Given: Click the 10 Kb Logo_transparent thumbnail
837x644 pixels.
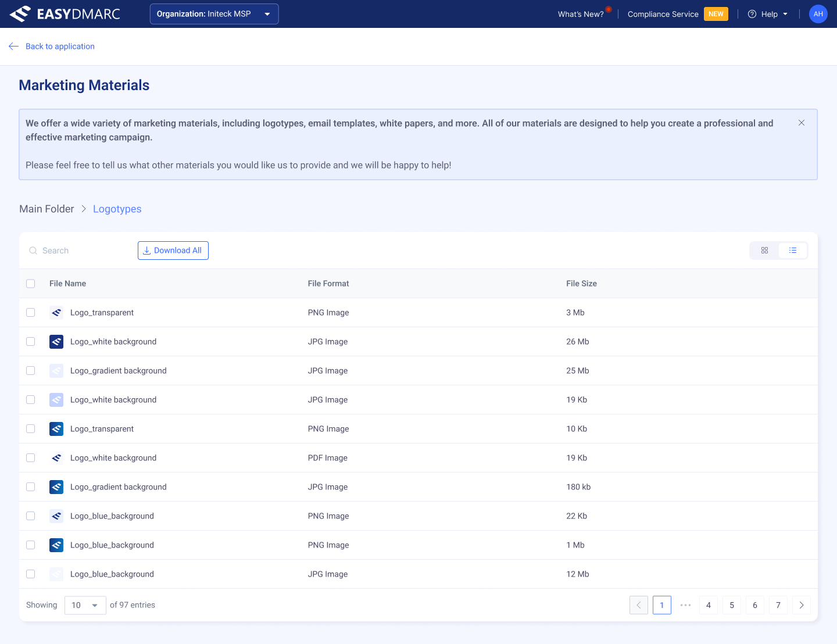Looking at the screenshot, I should click(x=56, y=429).
